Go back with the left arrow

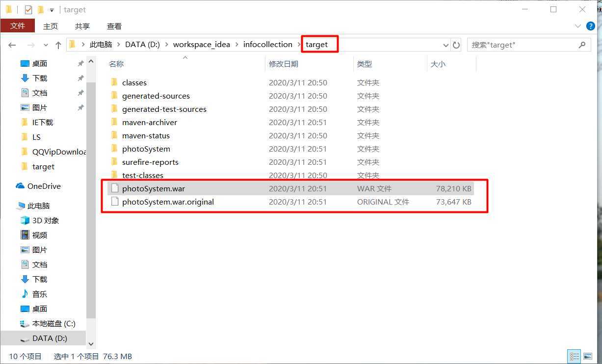(12, 45)
